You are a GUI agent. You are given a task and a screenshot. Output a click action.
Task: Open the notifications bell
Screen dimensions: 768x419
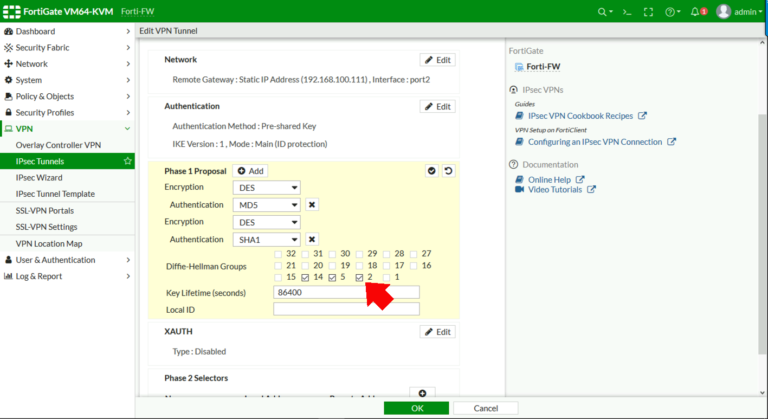698,12
